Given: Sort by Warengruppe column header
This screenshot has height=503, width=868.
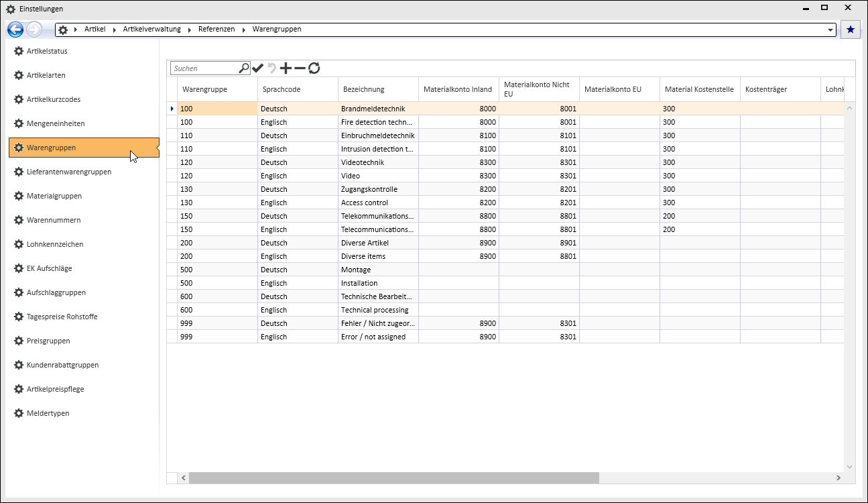Looking at the screenshot, I should tap(218, 89).
